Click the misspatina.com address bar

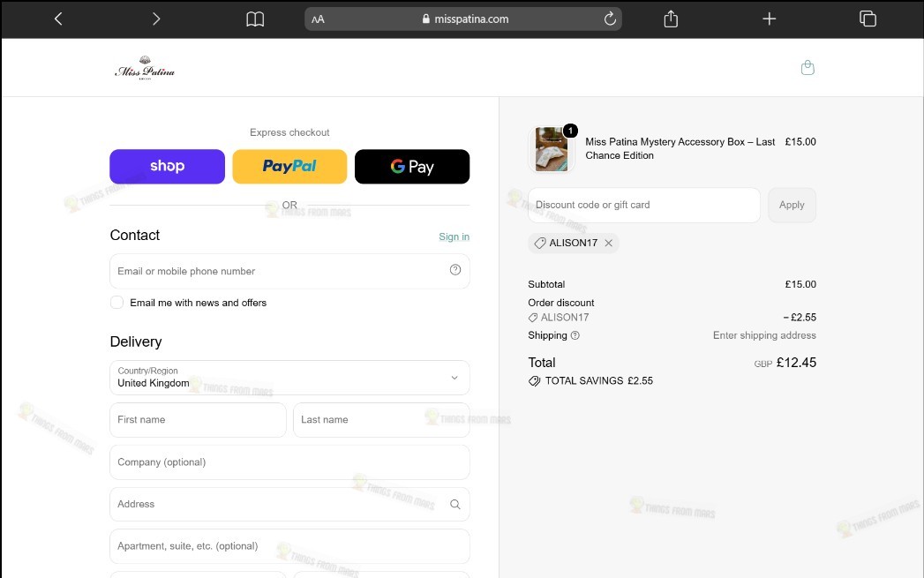[x=463, y=19]
